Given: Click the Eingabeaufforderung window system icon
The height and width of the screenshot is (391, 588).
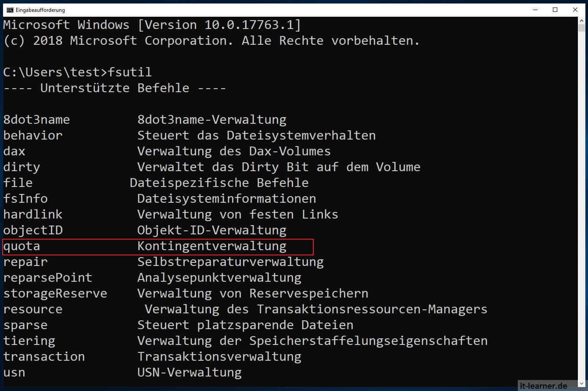Looking at the screenshot, I should click(9, 9).
